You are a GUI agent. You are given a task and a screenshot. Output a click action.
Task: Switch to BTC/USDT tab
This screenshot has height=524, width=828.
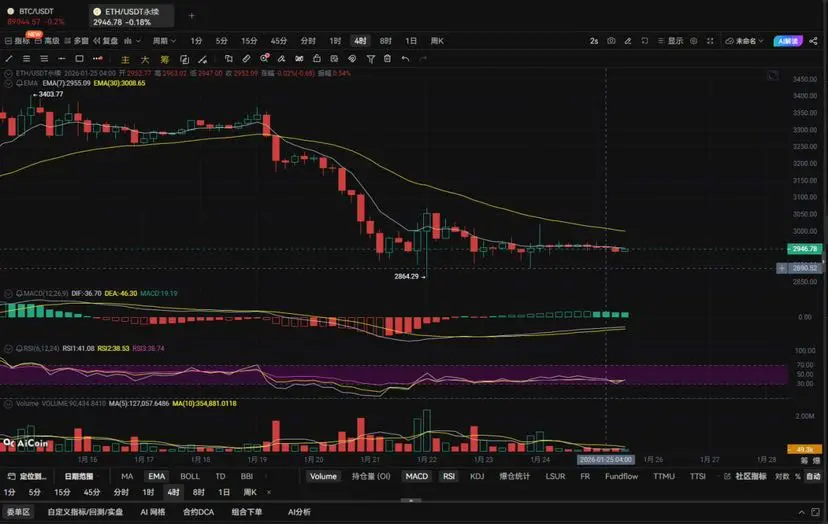click(36, 16)
